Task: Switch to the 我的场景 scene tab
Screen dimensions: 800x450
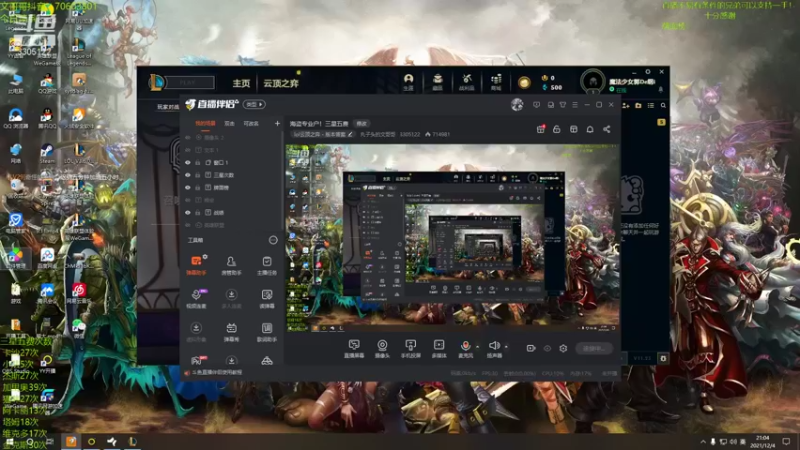Action: [x=205, y=123]
